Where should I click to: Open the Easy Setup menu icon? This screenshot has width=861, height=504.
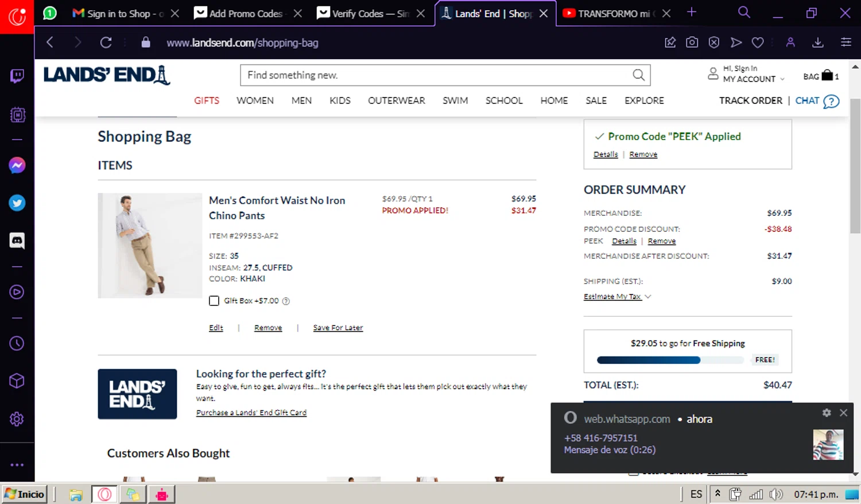846,42
